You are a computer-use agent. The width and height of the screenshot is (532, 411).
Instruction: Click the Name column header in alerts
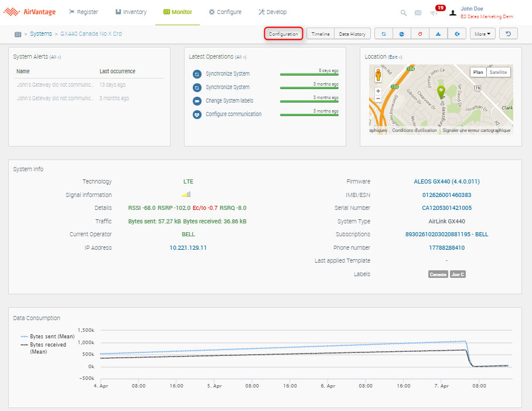tap(23, 72)
